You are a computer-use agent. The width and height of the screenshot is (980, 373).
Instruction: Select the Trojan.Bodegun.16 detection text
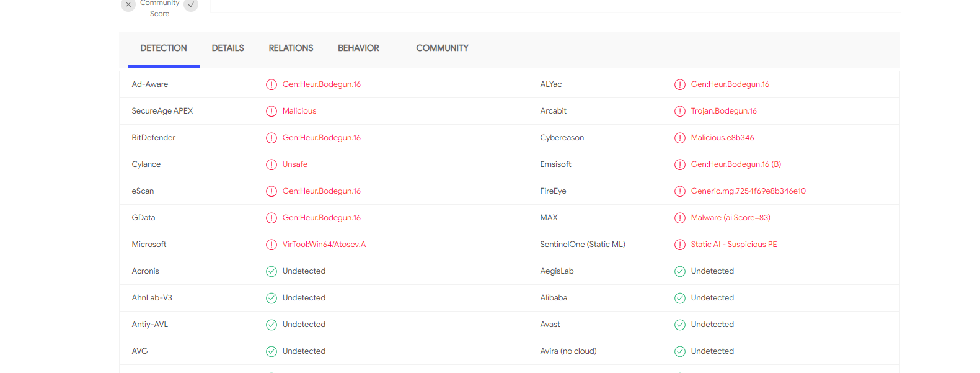(x=723, y=111)
